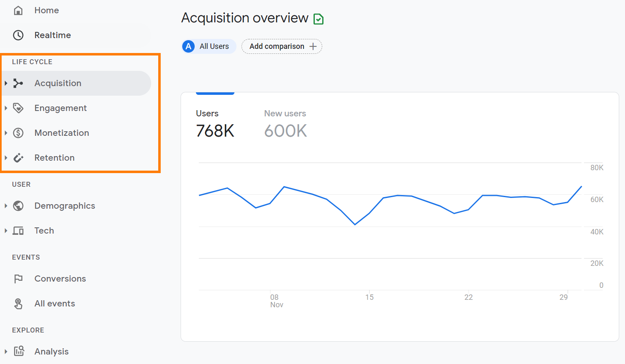Click the Conversions flag icon
This screenshot has width=625, height=364.
[18, 279]
